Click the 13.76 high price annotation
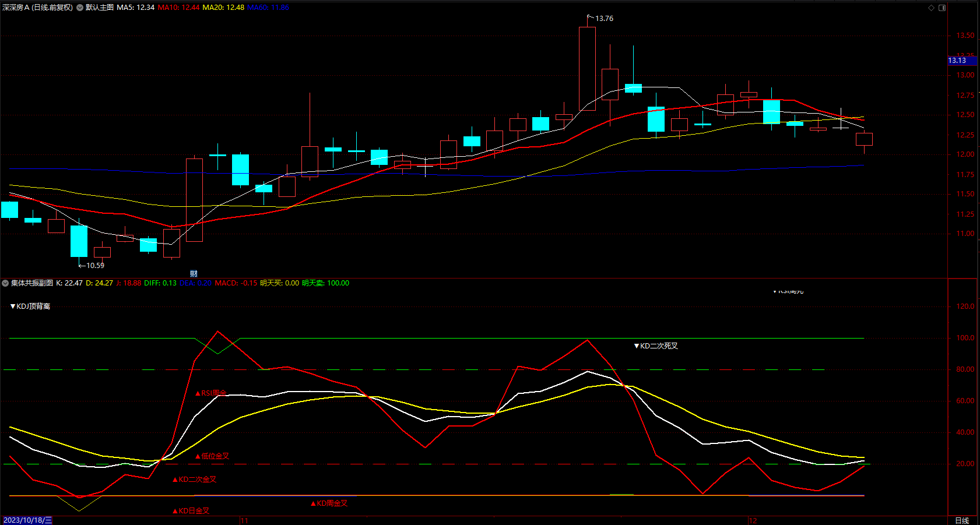 point(604,19)
